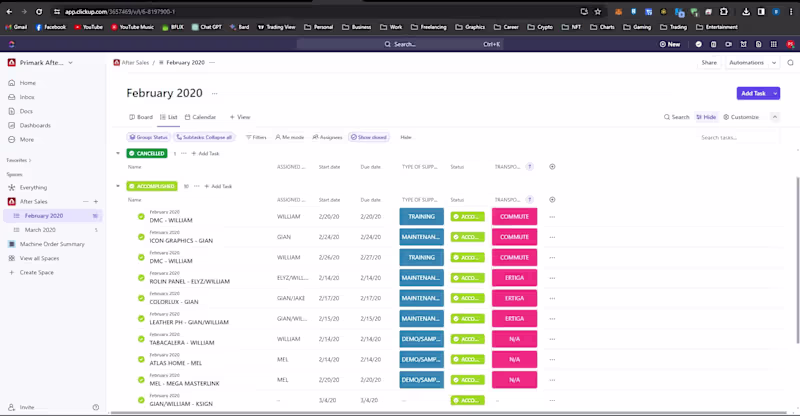
Task: Open the Add Task dropdown arrow
Action: 775,93
